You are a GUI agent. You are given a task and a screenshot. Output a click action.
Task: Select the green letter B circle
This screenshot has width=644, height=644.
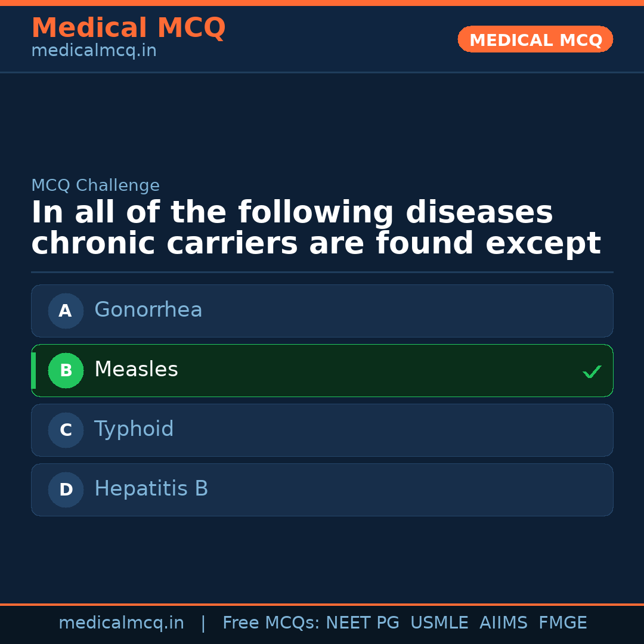pos(66,370)
